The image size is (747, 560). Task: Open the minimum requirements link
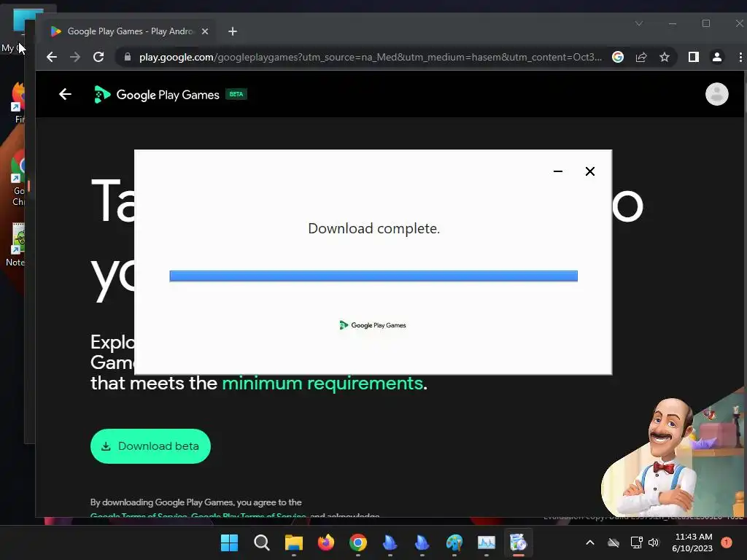(322, 383)
